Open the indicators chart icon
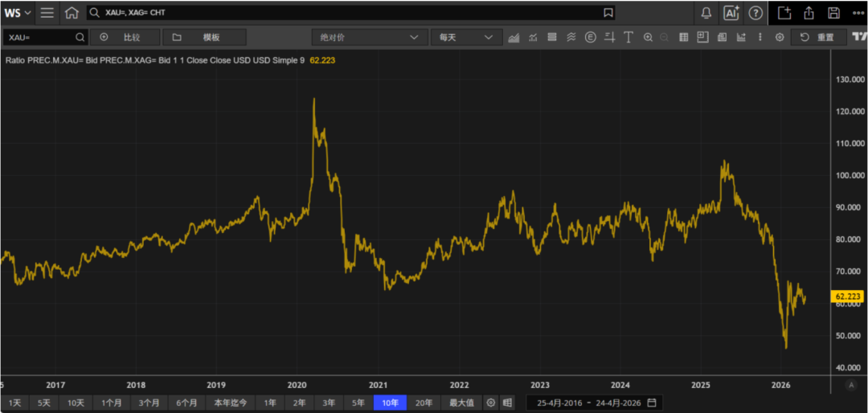Screen dimensions: 868x413 coord(534,38)
